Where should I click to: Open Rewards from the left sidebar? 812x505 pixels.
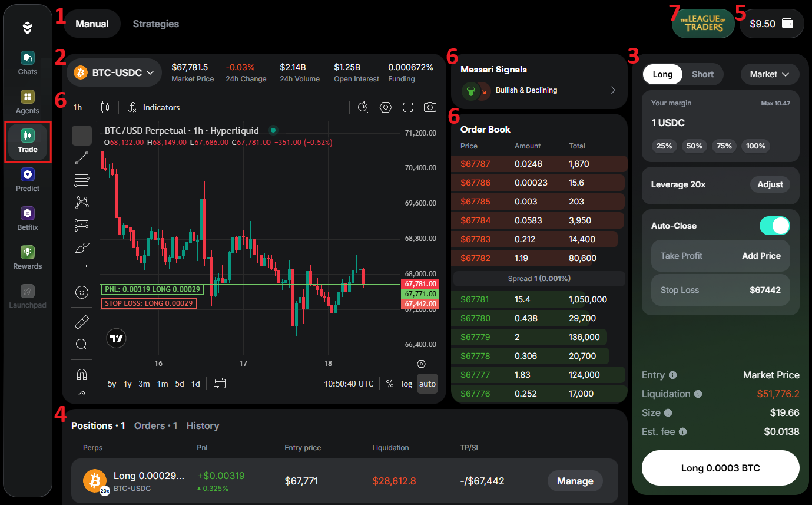27,257
